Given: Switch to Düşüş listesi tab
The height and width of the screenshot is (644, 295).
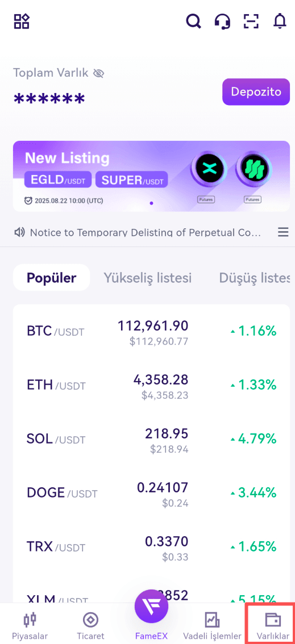Looking at the screenshot, I should pyautogui.click(x=255, y=278).
